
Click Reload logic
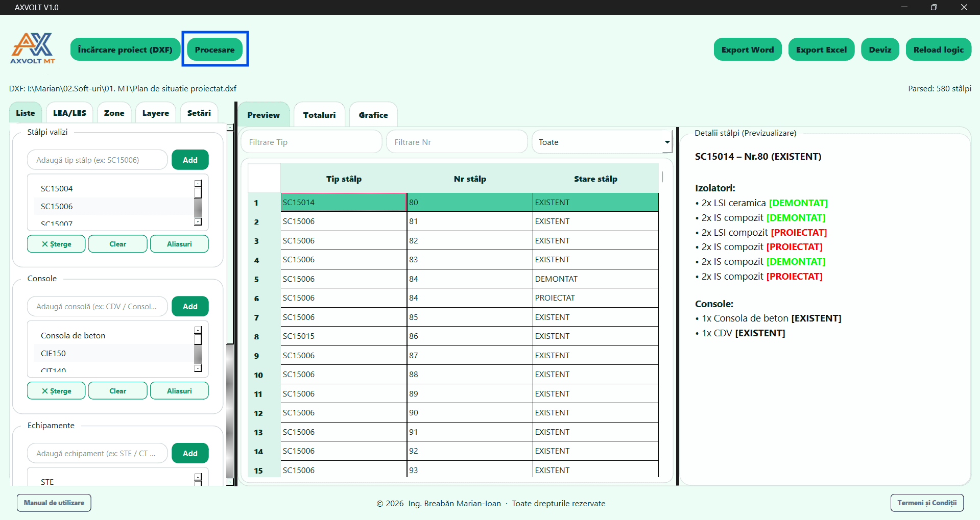pyautogui.click(x=939, y=49)
